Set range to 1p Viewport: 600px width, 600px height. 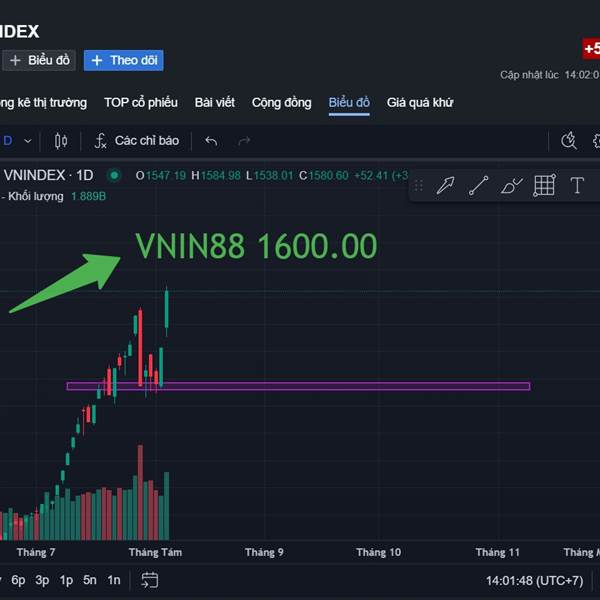[66, 580]
